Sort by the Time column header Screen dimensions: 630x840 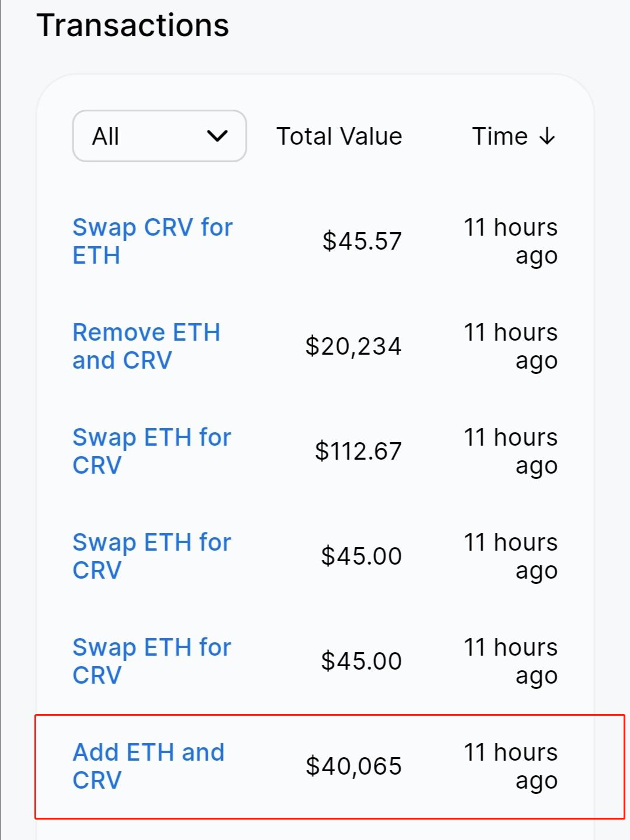point(499,136)
